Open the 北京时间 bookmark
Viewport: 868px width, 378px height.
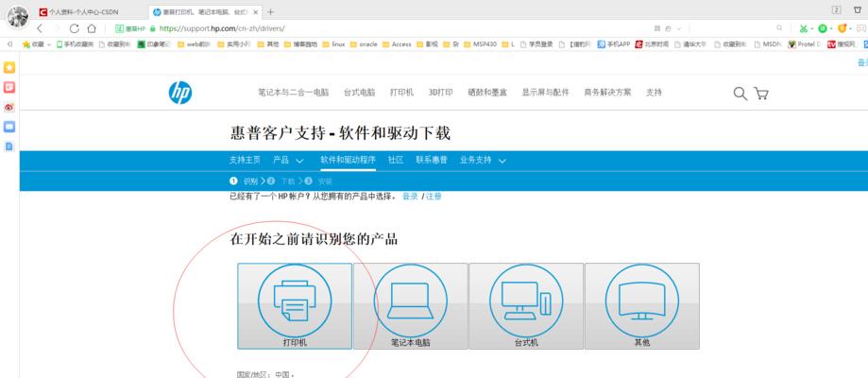click(x=652, y=44)
